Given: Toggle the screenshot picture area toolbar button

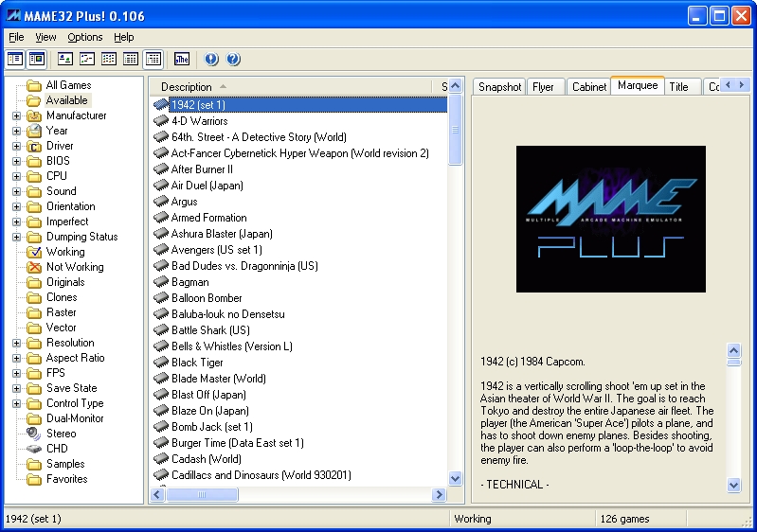Looking at the screenshot, I should [37, 59].
